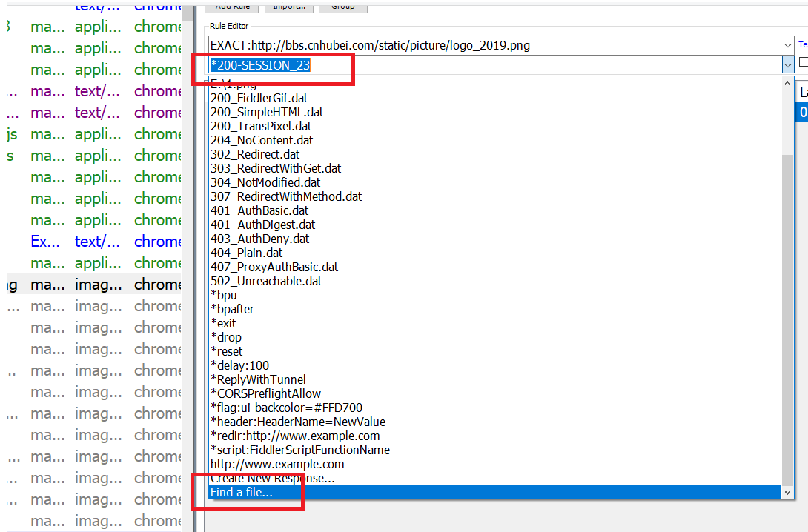Open the rule match URL dropdown arrow
The height and width of the screenshot is (532, 808).
[787, 45]
